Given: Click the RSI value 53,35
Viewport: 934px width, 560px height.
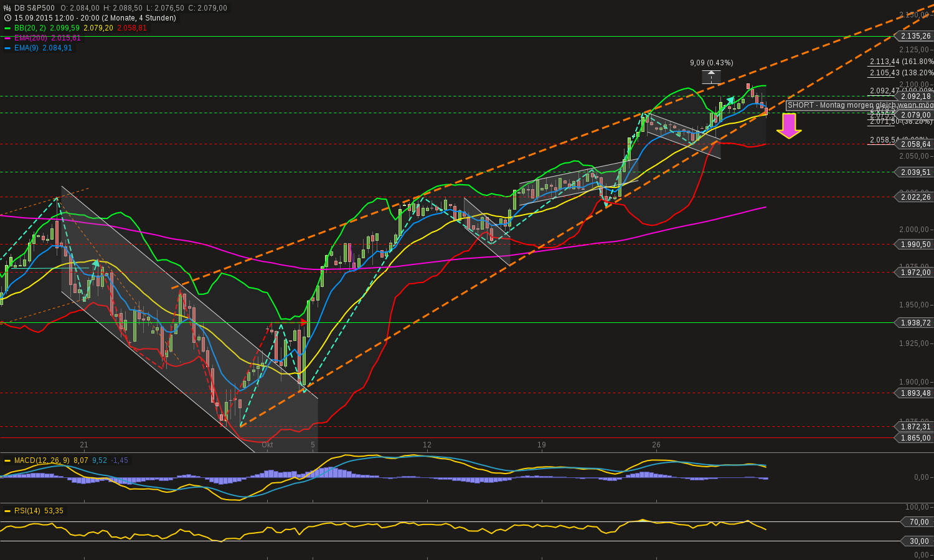Looking at the screenshot, I should coord(54,511).
